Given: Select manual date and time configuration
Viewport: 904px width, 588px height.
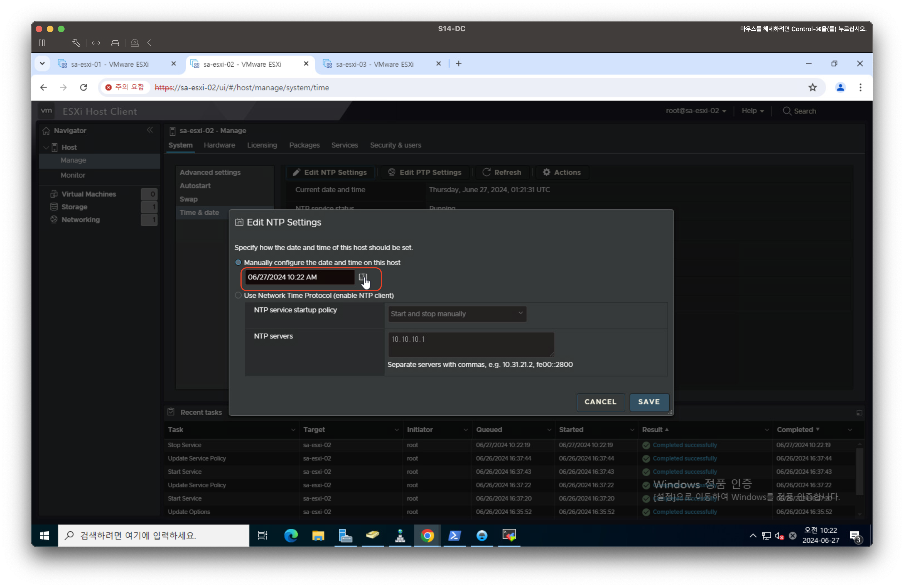Looking at the screenshot, I should [238, 263].
